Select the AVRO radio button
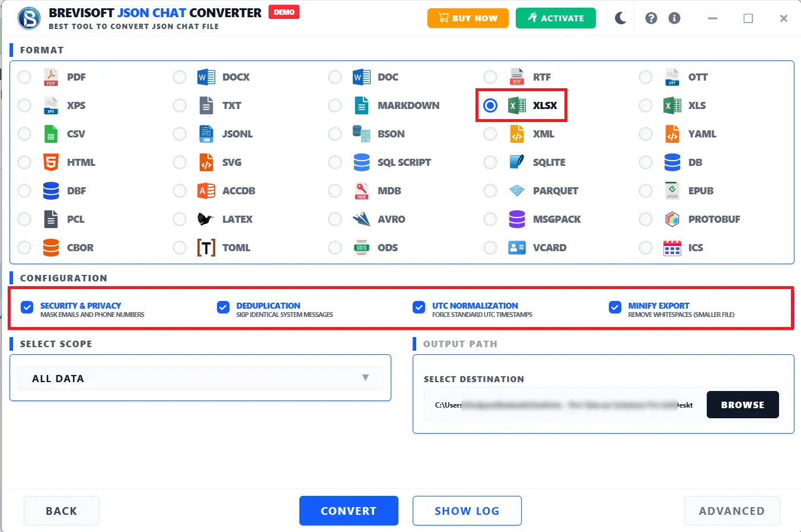 335,219
